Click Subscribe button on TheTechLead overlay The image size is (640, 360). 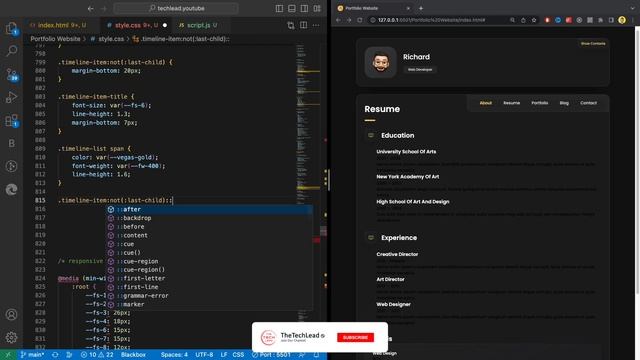point(355,338)
